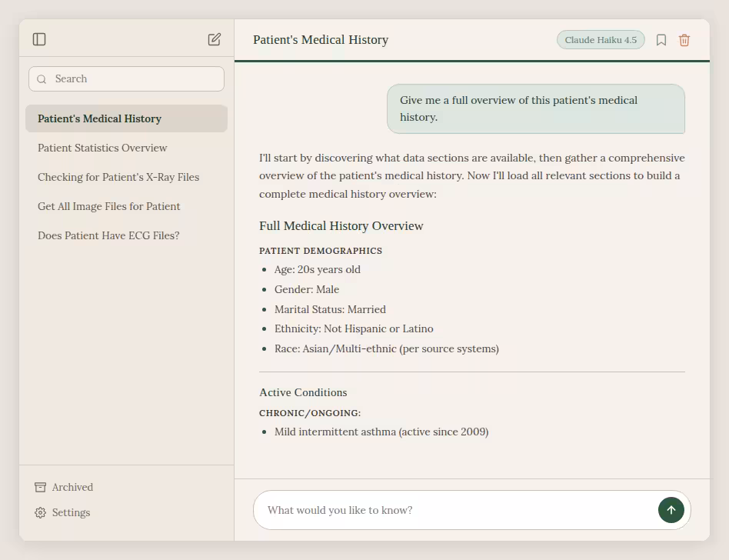The image size is (729, 560).
Task: Click the user message bubble
Action: click(x=535, y=108)
